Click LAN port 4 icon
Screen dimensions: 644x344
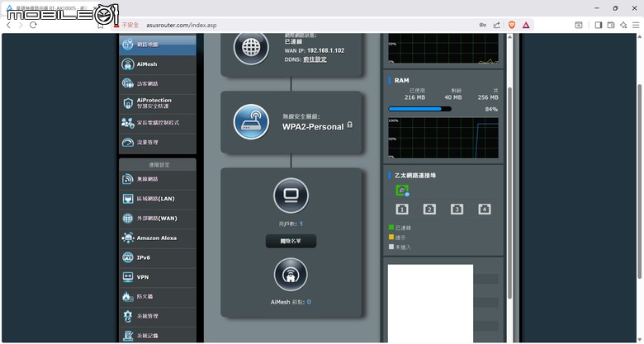(484, 209)
